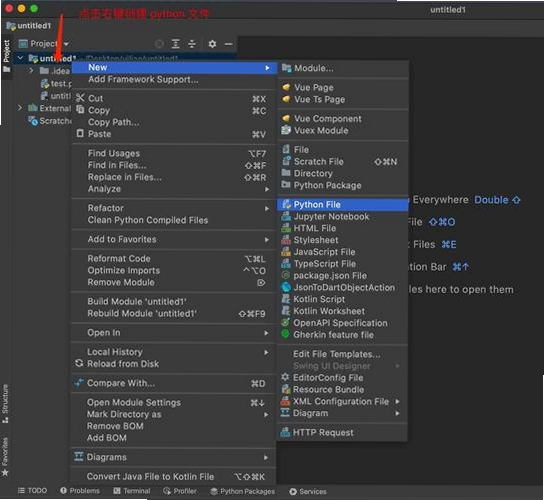
Task: Open the TODO tool window
Action: tap(32, 490)
